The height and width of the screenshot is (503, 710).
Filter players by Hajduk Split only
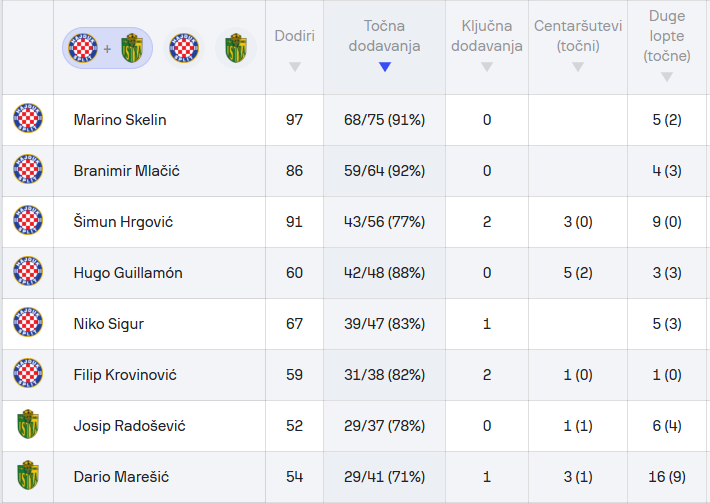point(183,48)
